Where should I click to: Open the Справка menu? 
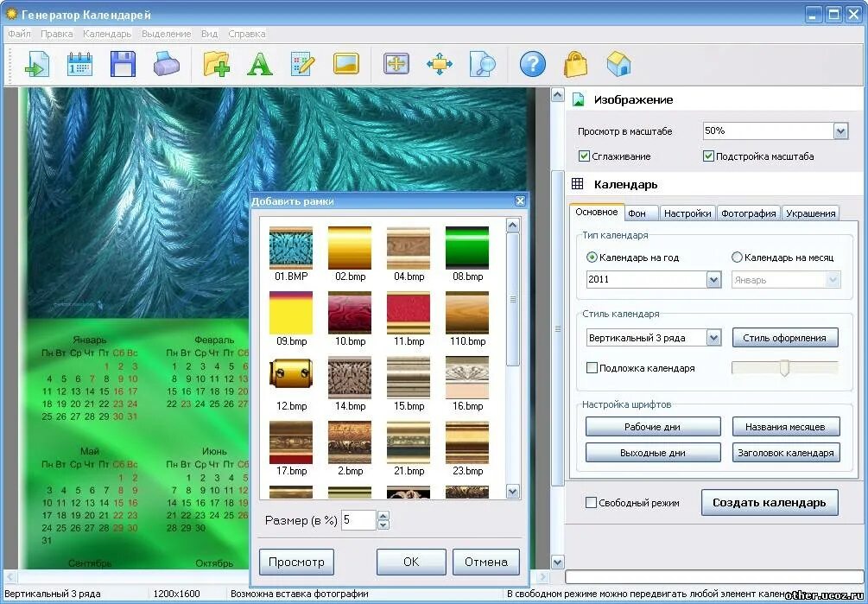click(247, 34)
